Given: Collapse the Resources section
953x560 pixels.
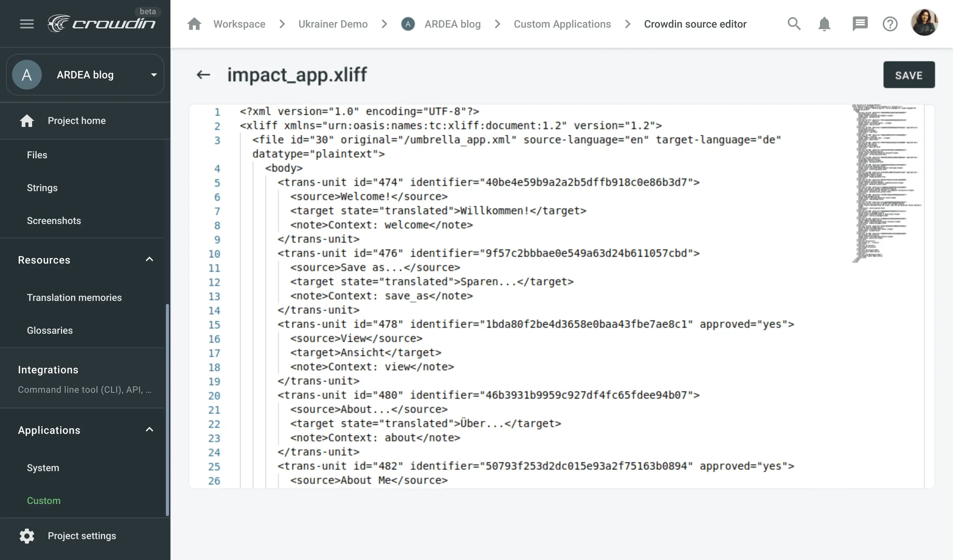Looking at the screenshot, I should [149, 259].
